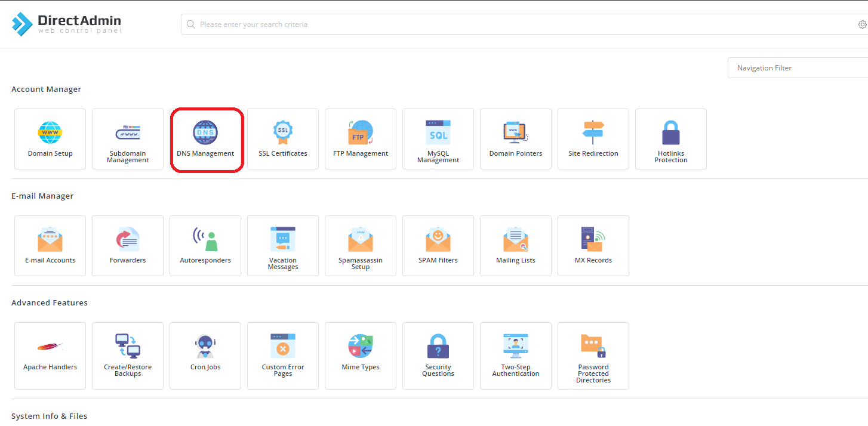Open Password Protected Directories
Screen dimensions: 868x426
[593, 356]
